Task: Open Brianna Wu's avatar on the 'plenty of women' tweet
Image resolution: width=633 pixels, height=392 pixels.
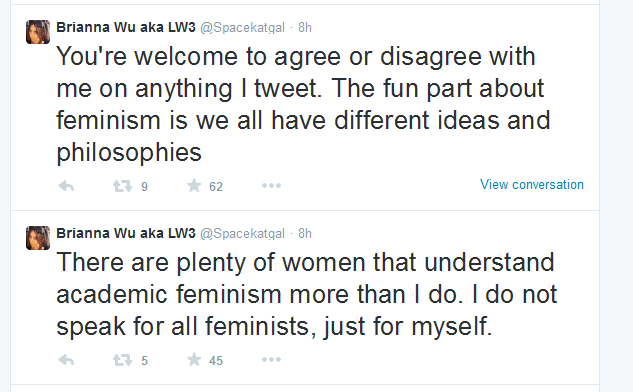Action: coord(38,238)
